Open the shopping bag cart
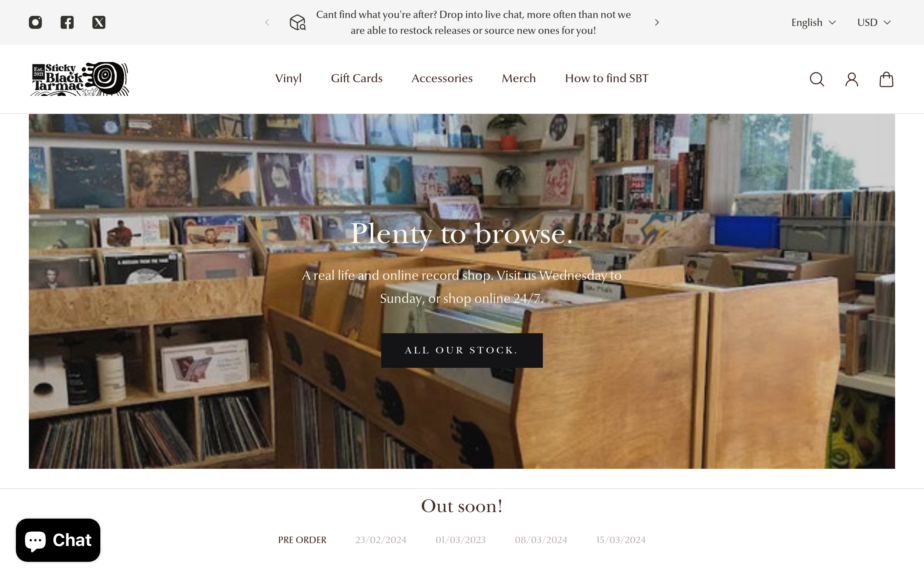The height and width of the screenshot is (577, 924). [886, 79]
